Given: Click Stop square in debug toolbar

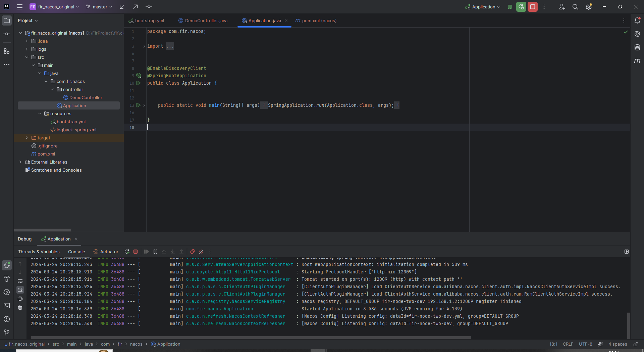Looking at the screenshot, I should click(136, 252).
